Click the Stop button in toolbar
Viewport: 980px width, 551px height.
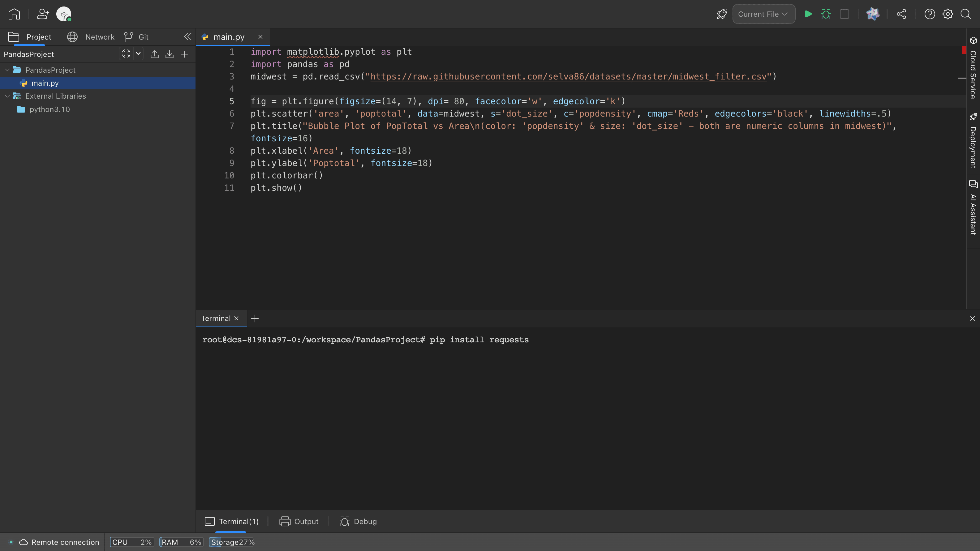click(845, 14)
